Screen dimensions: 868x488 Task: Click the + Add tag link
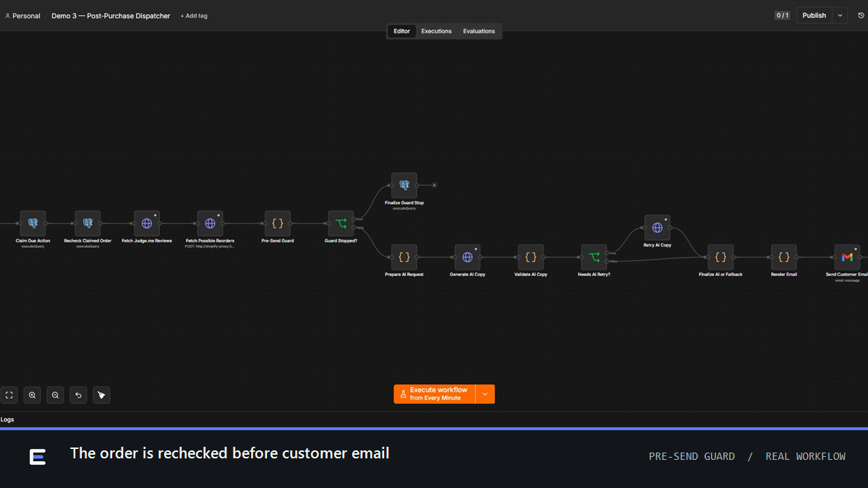tap(194, 16)
